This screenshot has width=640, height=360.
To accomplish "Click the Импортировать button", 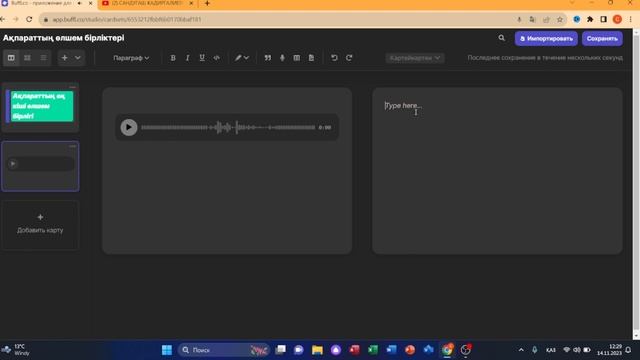I will pyautogui.click(x=546, y=38).
